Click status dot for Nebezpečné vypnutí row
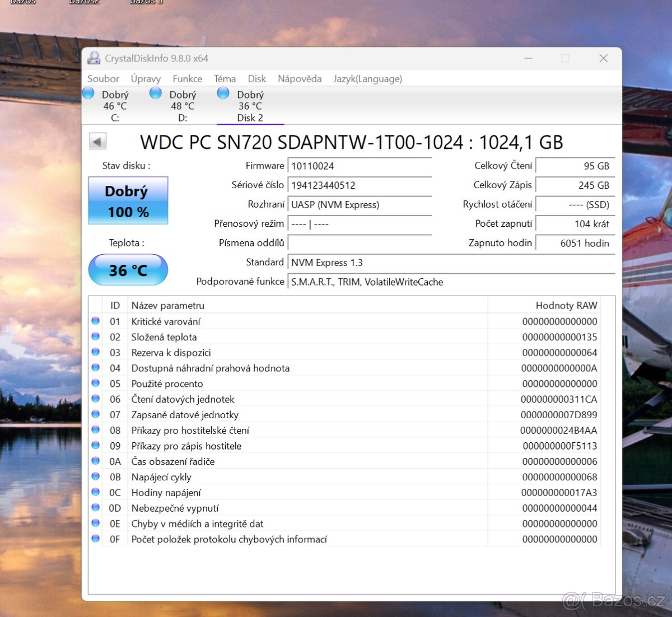672x617 pixels. click(x=96, y=508)
